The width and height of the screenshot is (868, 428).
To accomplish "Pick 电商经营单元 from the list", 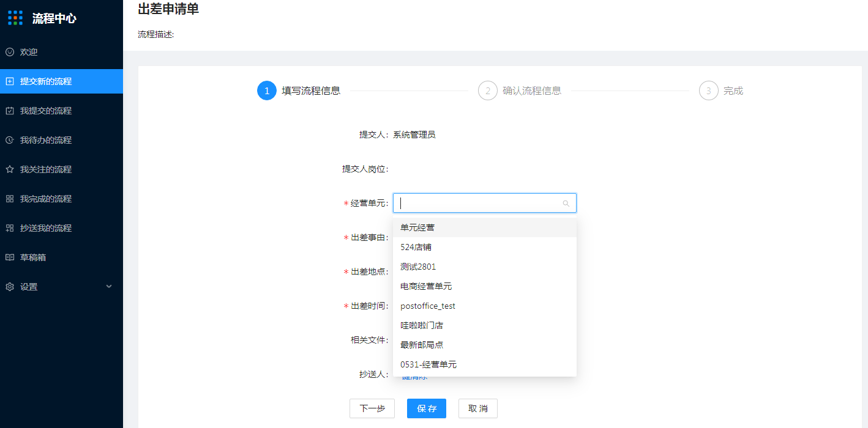I will [485, 286].
